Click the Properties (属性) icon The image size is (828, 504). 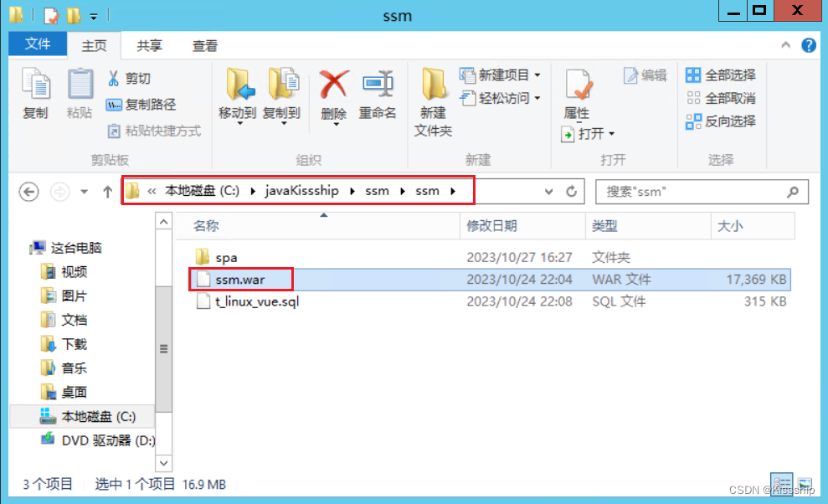[x=578, y=85]
